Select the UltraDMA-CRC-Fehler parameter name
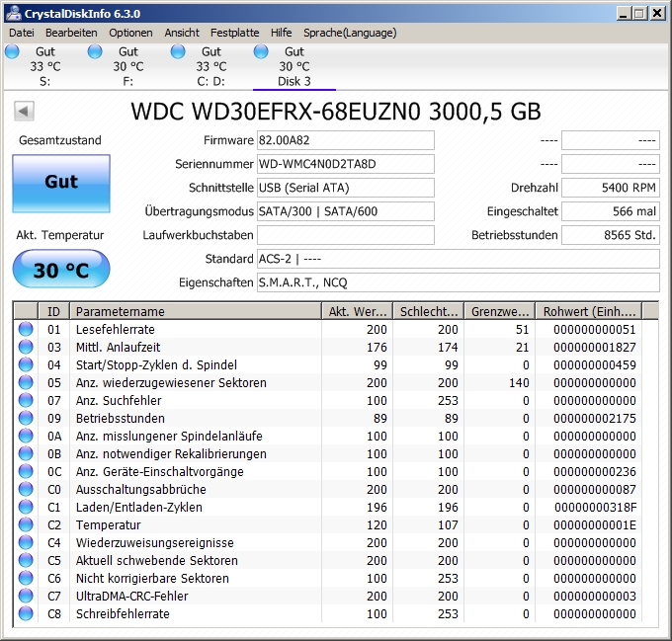This screenshot has width=672, height=641. point(132,596)
